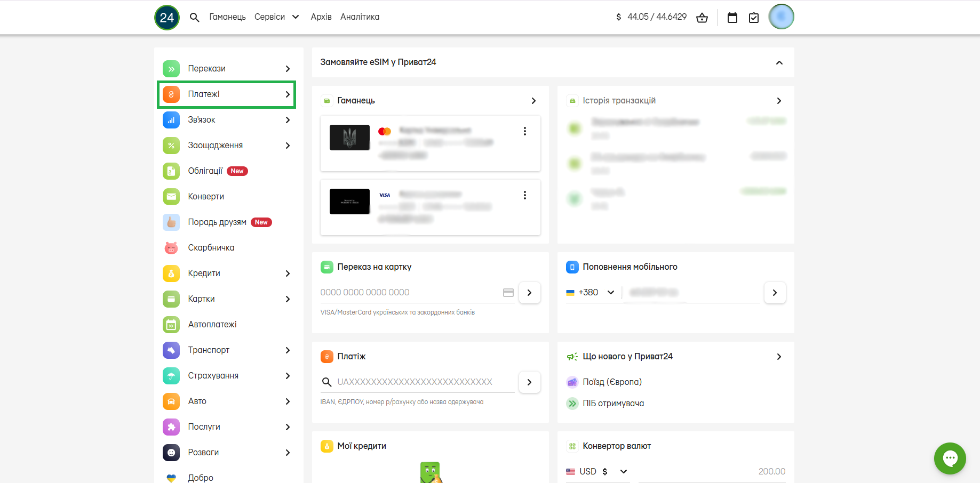Open options menu for Visa card
Image resolution: width=980 pixels, height=483 pixels.
[525, 195]
